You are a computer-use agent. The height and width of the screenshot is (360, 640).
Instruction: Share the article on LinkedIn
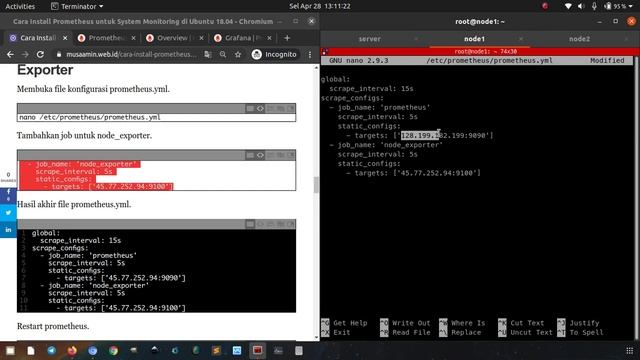click(x=8, y=230)
